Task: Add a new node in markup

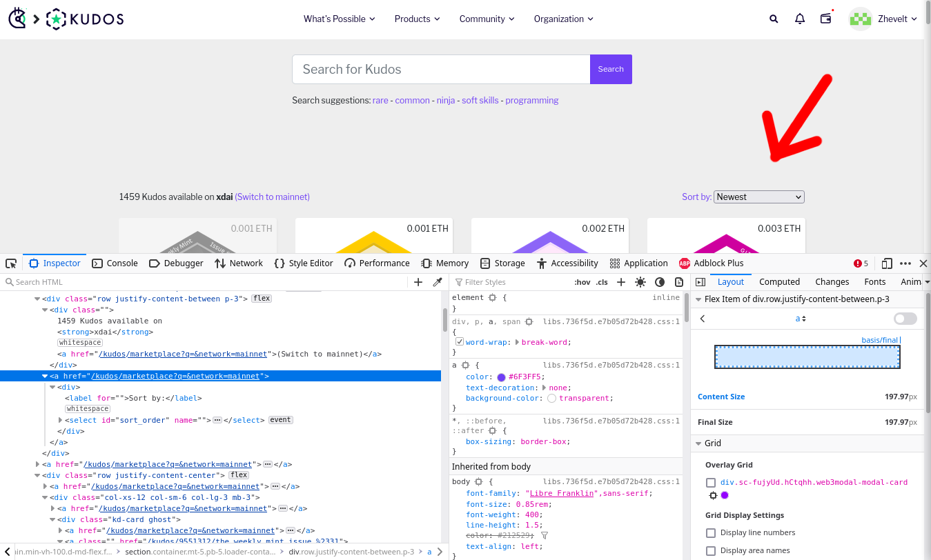Action: 418,282
